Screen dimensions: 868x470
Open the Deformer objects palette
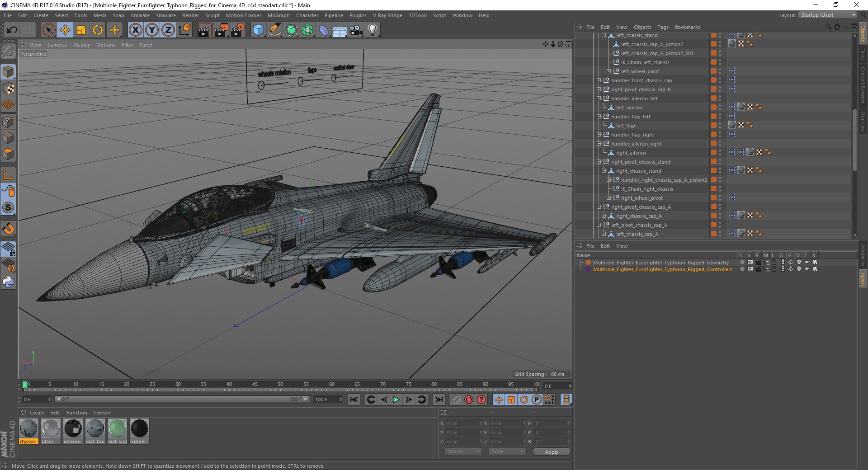(x=324, y=30)
